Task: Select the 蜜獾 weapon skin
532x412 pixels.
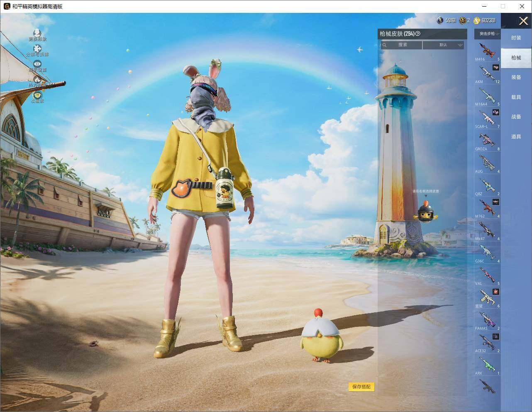Action: [x=487, y=298]
